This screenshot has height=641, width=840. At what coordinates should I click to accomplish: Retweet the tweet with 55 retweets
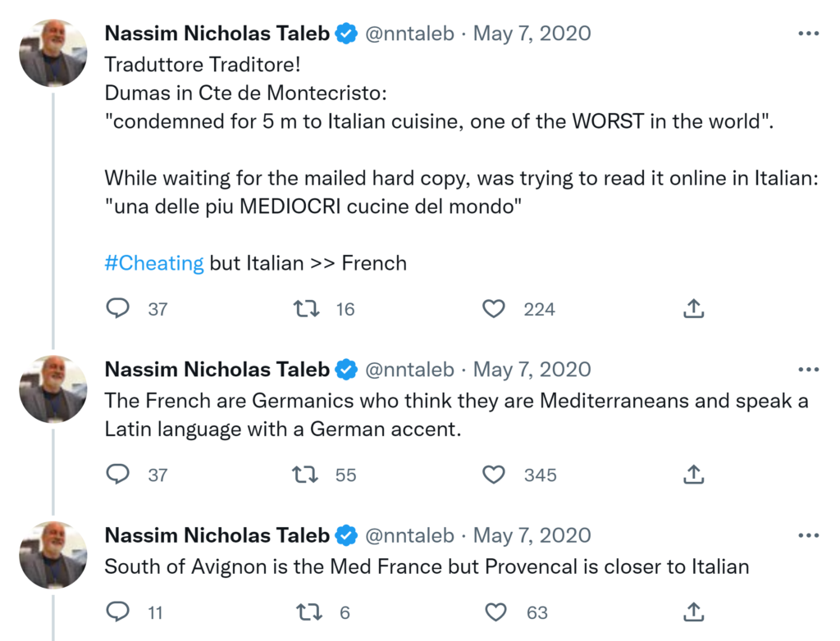click(306, 475)
